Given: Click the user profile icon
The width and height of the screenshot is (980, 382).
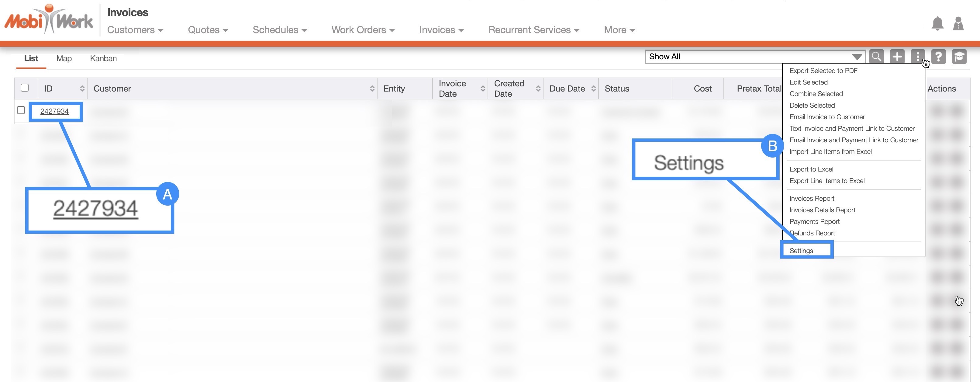Looking at the screenshot, I should [958, 24].
